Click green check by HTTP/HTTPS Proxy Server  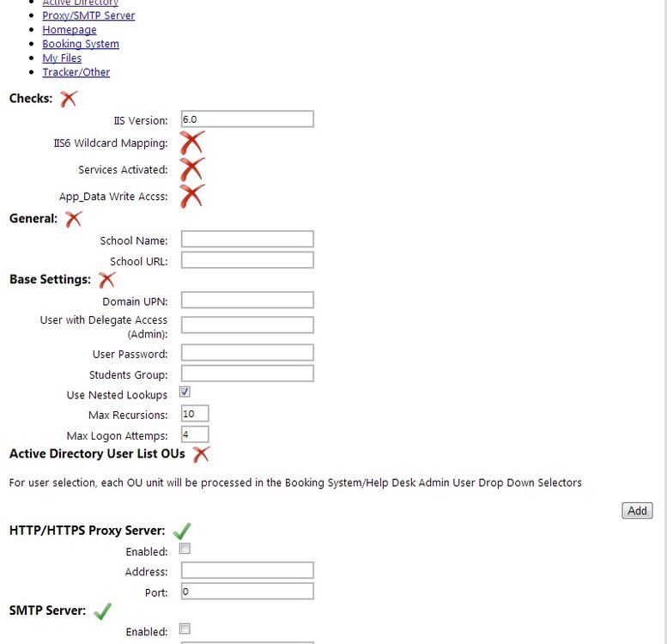click(x=182, y=531)
